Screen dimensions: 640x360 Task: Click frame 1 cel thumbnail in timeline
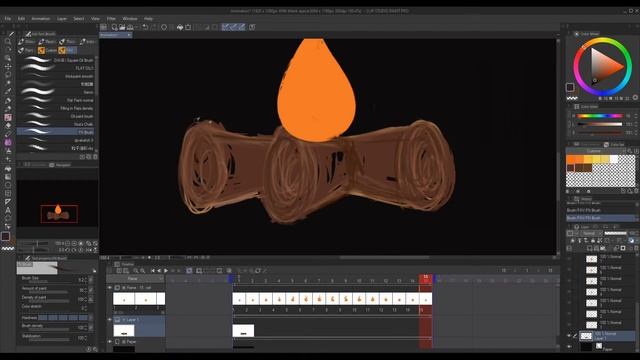[x=239, y=299]
